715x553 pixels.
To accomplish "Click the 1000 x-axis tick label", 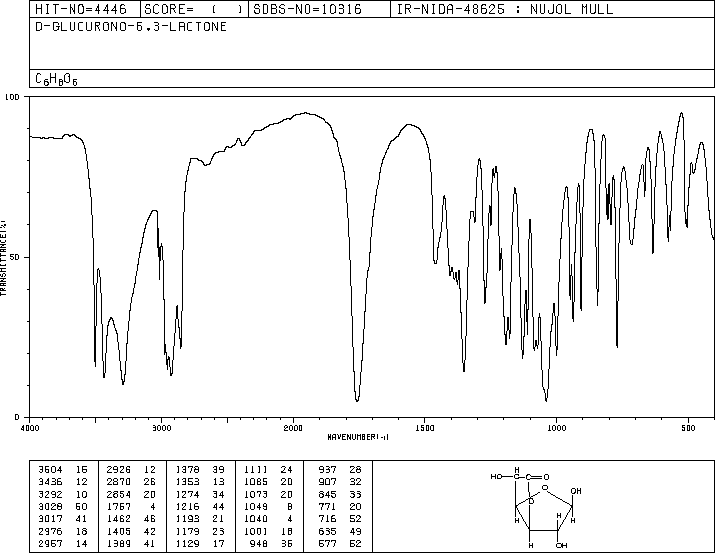I will pyautogui.click(x=556, y=428).
